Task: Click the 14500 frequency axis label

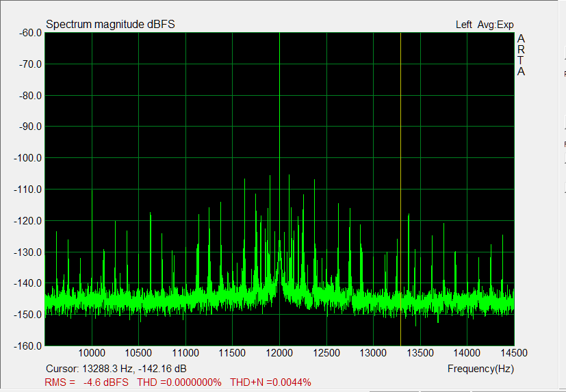Action: [514, 352]
